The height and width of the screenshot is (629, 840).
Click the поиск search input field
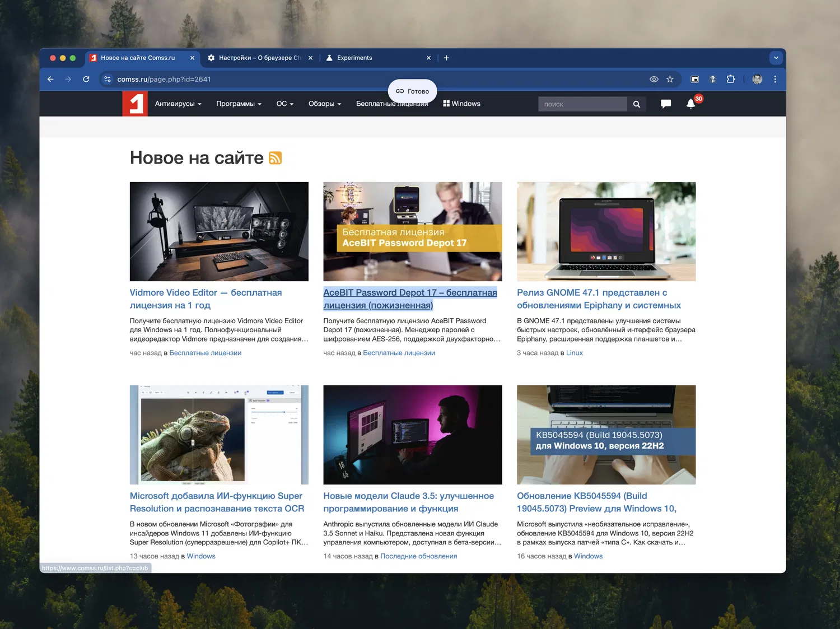[582, 104]
